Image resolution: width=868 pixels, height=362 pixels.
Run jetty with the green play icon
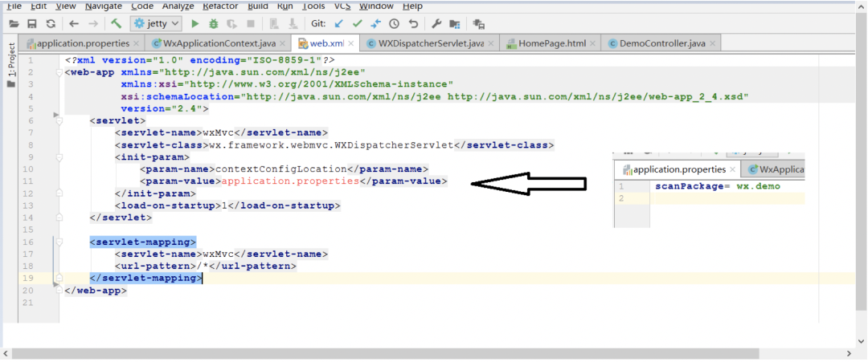coord(194,24)
